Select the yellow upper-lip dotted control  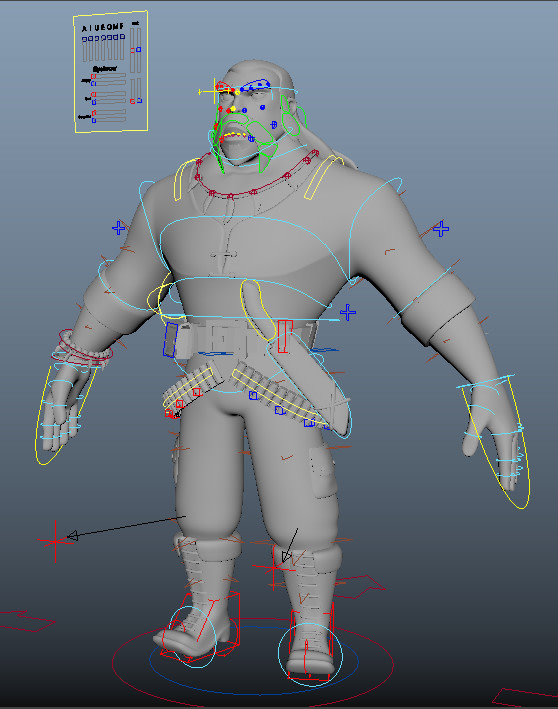[233, 134]
